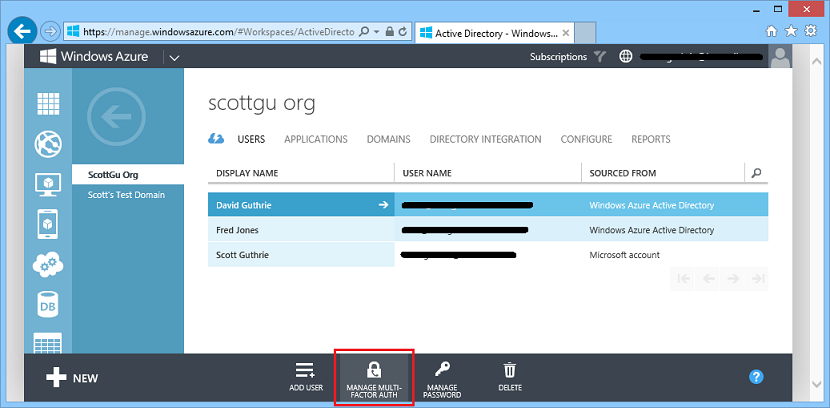Open a new blank browser tab
This screenshot has width=830, height=408.
click(585, 33)
